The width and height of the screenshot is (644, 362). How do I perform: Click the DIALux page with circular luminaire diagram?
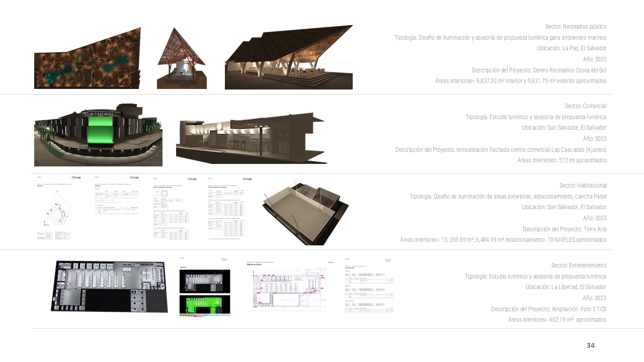click(x=175, y=209)
